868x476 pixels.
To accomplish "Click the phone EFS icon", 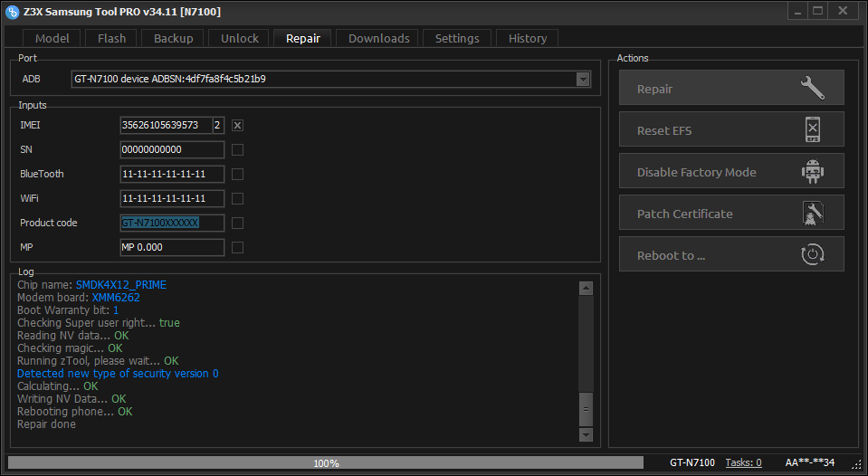I will [812, 129].
